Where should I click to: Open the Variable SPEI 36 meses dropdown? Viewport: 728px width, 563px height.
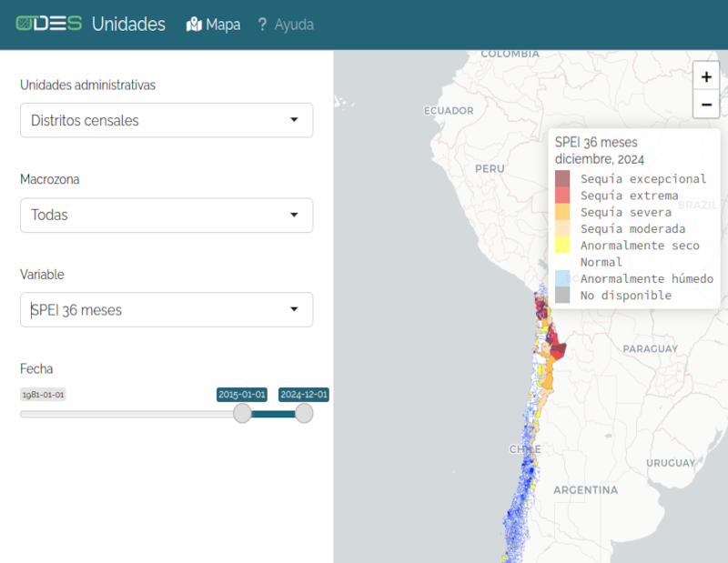point(167,310)
